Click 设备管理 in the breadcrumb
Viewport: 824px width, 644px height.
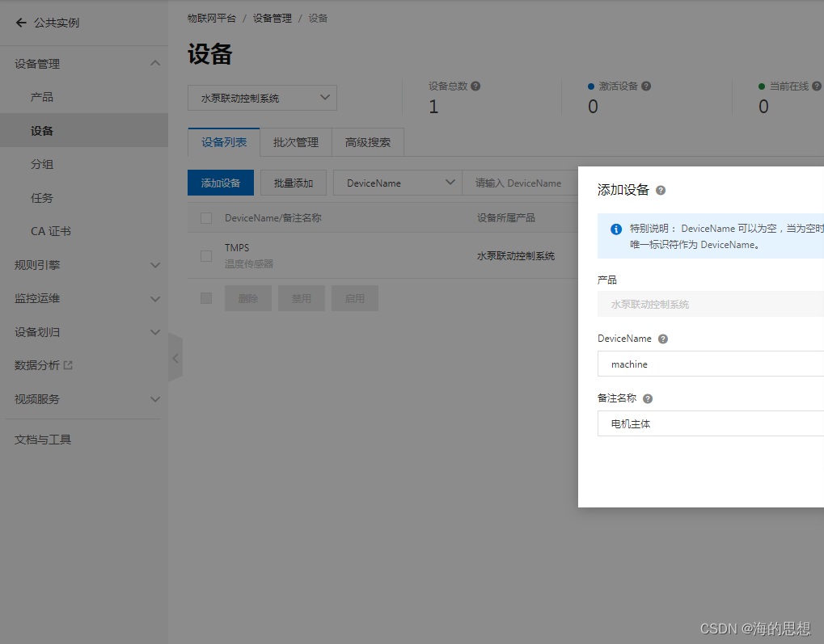273,19
